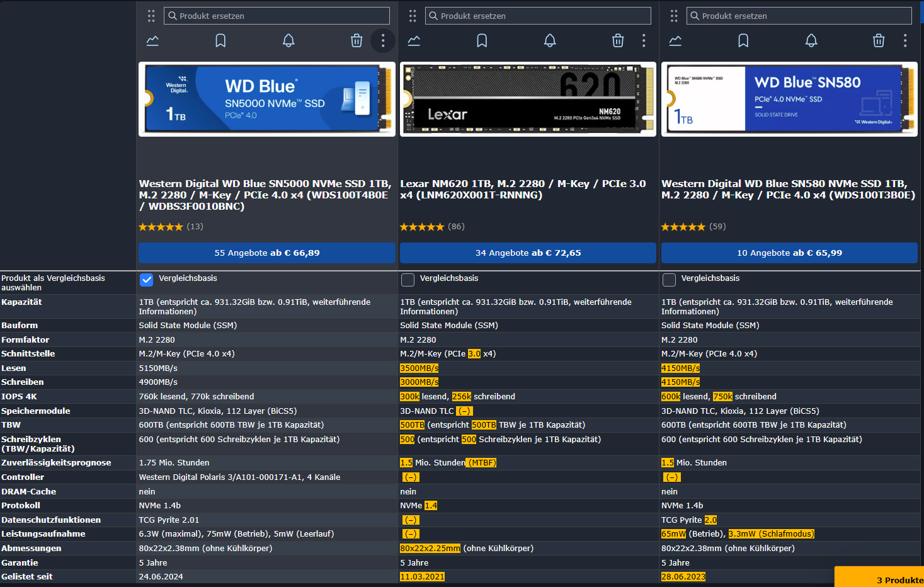Image resolution: width=924 pixels, height=587 pixels.
Task: Open more options menu for WD Blue SN5000
Action: (x=382, y=41)
